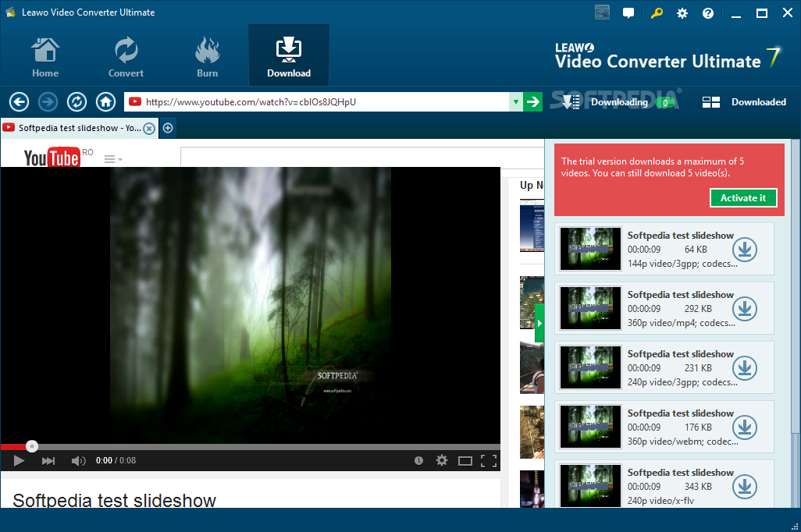Collapse the download panel with green arrow
The height and width of the screenshot is (532, 801).
539,323
